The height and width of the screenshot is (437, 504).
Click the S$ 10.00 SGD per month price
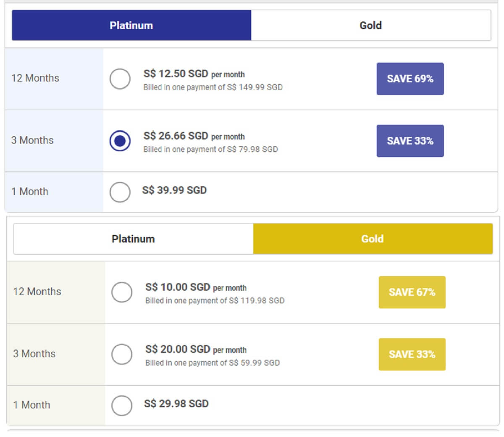[x=196, y=287]
